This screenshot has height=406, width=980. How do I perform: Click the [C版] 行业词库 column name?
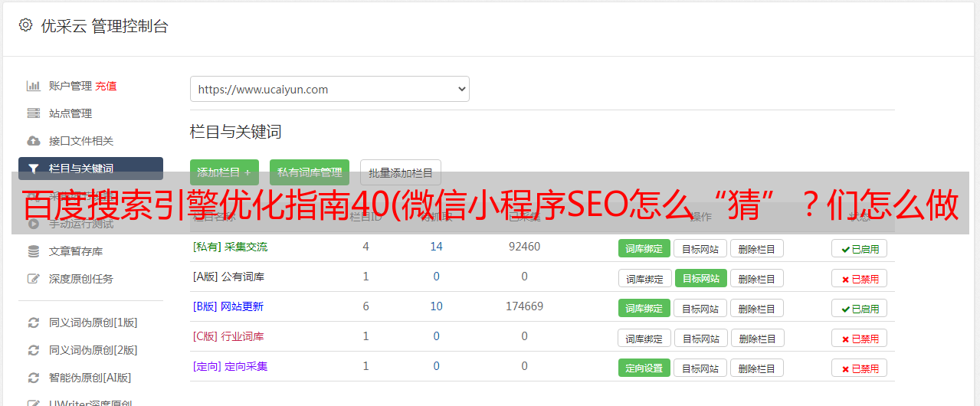[228, 336]
